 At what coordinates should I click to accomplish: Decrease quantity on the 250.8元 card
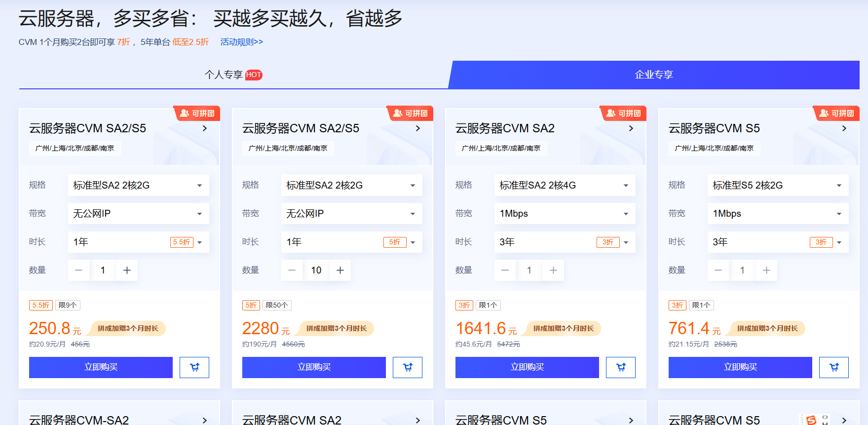point(78,270)
